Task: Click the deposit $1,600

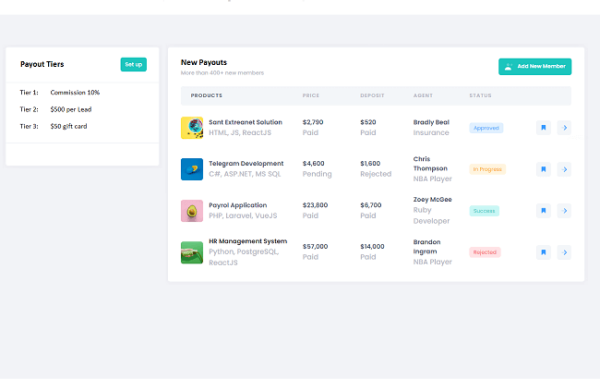Action: 370,163
